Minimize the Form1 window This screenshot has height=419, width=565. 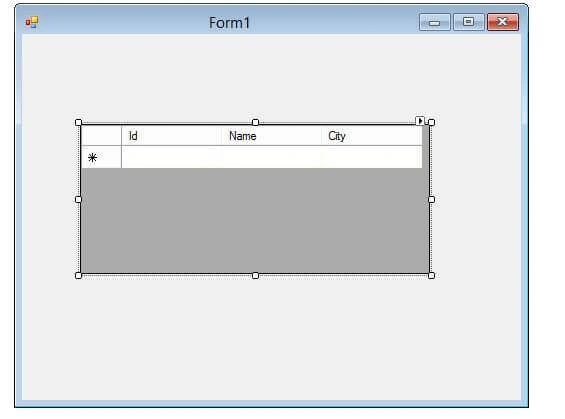point(435,22)
